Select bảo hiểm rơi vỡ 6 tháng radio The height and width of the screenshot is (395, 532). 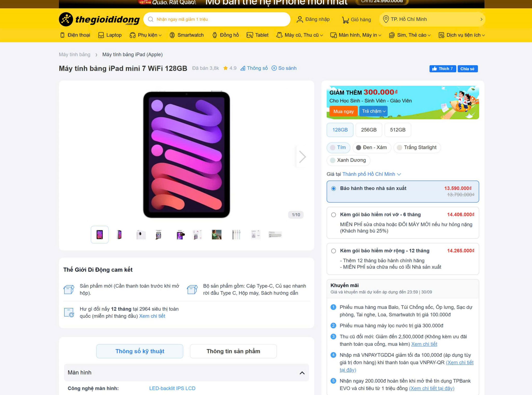334,215
